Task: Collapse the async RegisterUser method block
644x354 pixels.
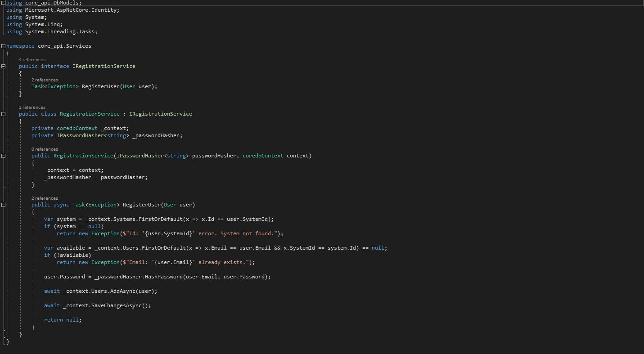Action: (4, 205)
